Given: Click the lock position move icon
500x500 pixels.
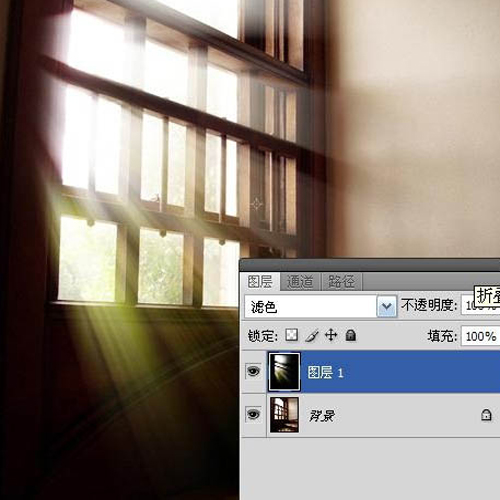Looking at the screenshot, I should [331, 335].
